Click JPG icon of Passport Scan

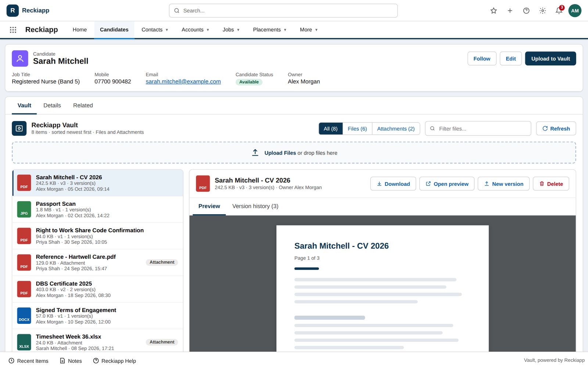point(24,209)
